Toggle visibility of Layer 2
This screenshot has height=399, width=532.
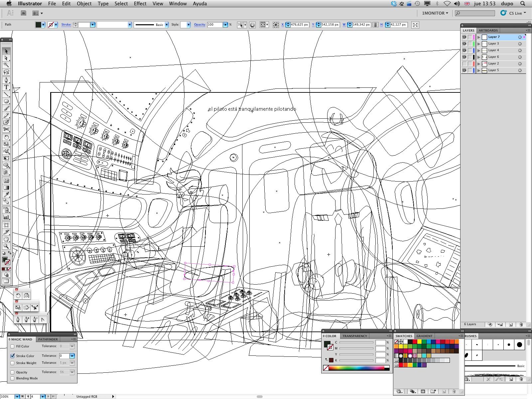464,64
